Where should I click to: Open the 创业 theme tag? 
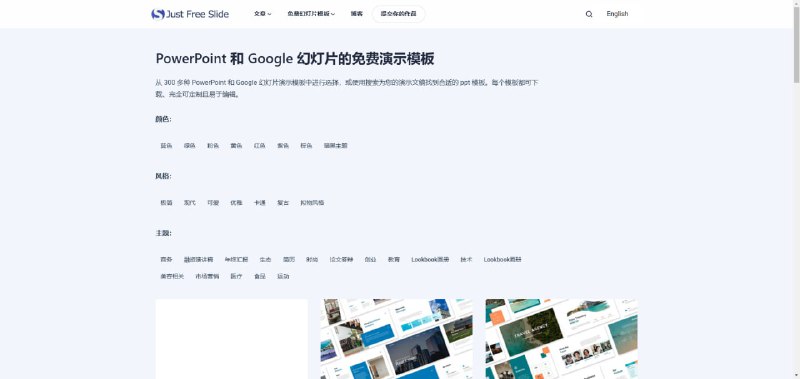click(x=370, y=260)
